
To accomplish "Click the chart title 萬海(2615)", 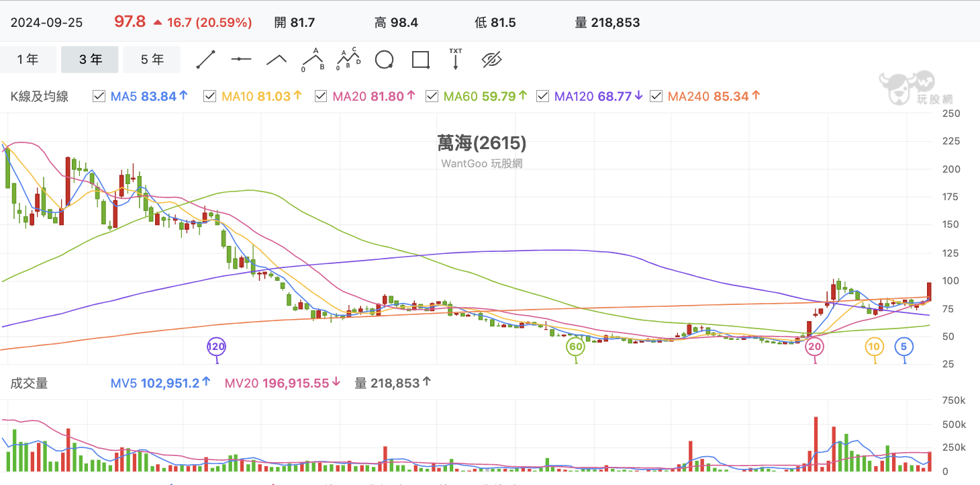I will [x=482, y=143].
